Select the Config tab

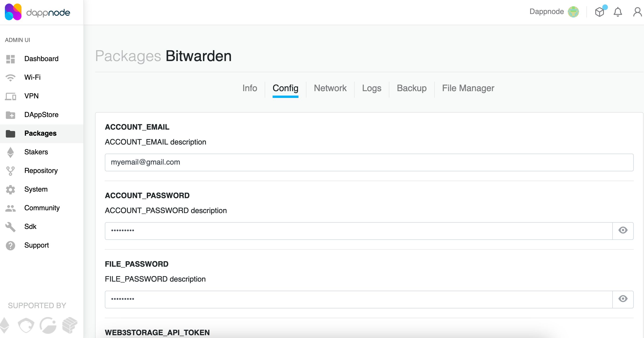click(x=285, y=88)
